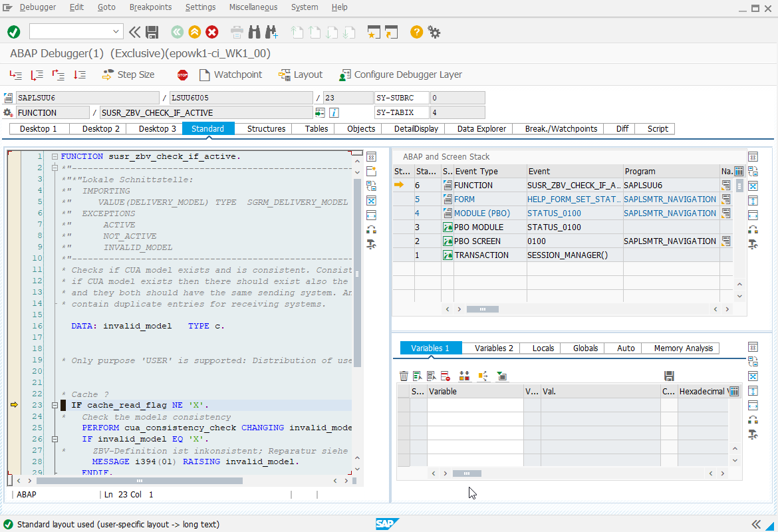
Task: Click the double-left chevron next to the command field
Action: 134,33
